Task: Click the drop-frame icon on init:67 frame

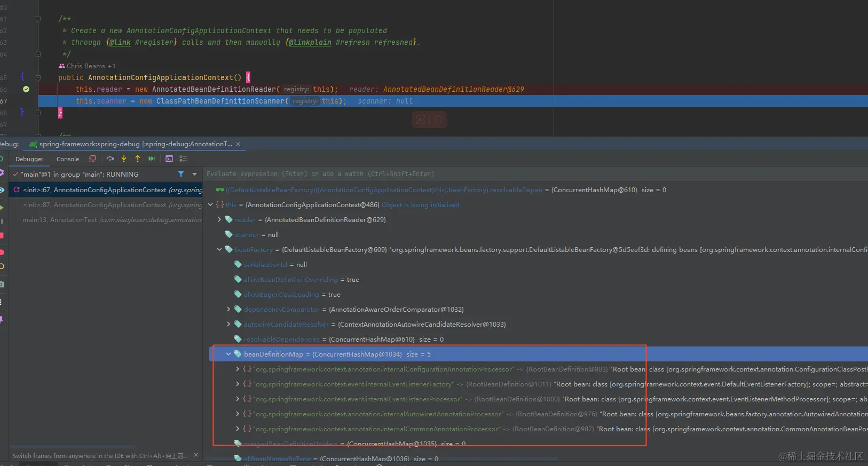Action: tap(17, 189)
